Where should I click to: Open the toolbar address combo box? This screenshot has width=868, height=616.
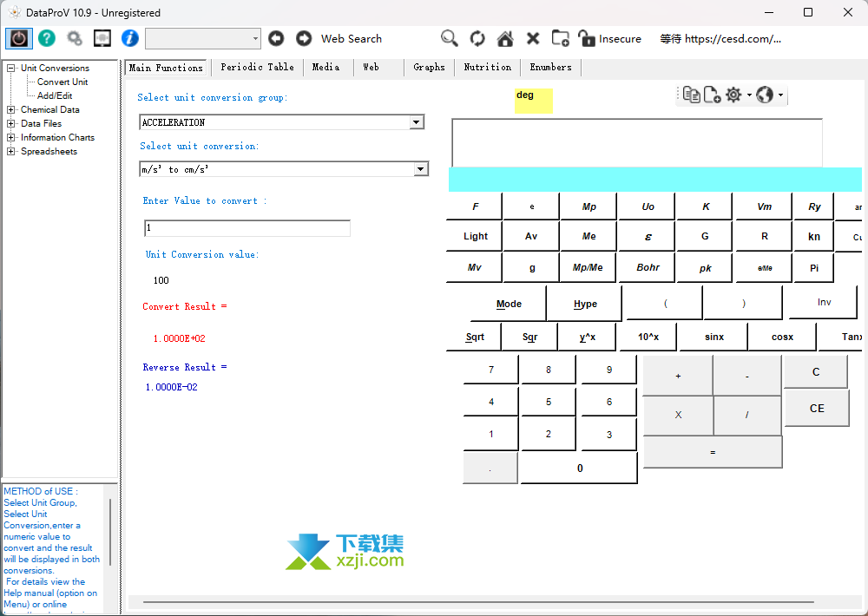202,39
